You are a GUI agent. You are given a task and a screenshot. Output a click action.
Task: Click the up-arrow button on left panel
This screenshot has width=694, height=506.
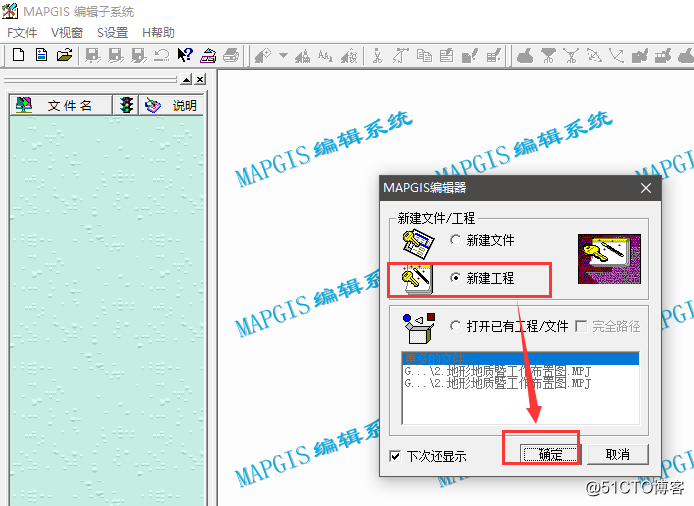(x=186, y=79)
